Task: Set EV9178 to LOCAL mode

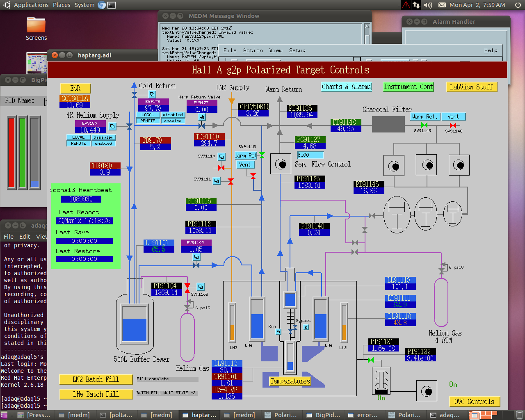Action: 148,115
